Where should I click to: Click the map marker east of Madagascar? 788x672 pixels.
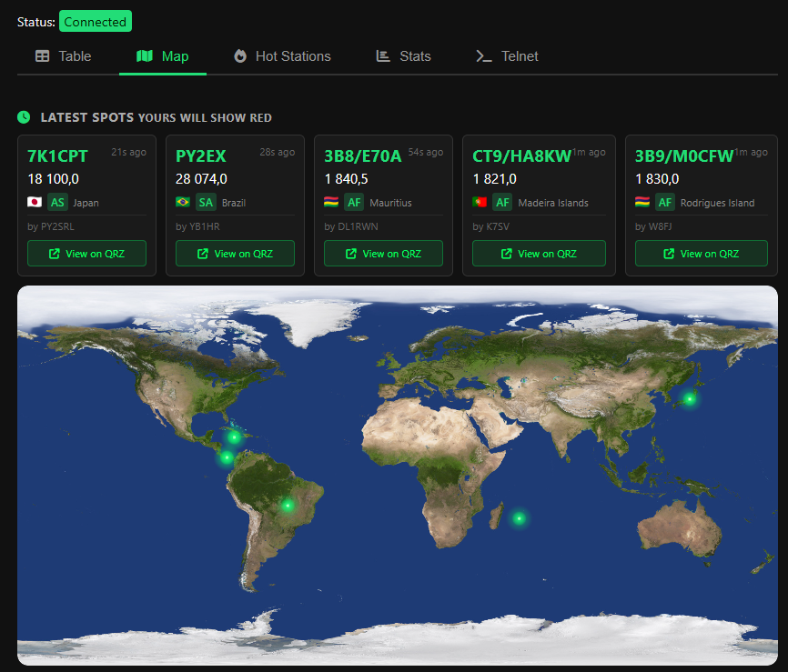click(519, 518)
